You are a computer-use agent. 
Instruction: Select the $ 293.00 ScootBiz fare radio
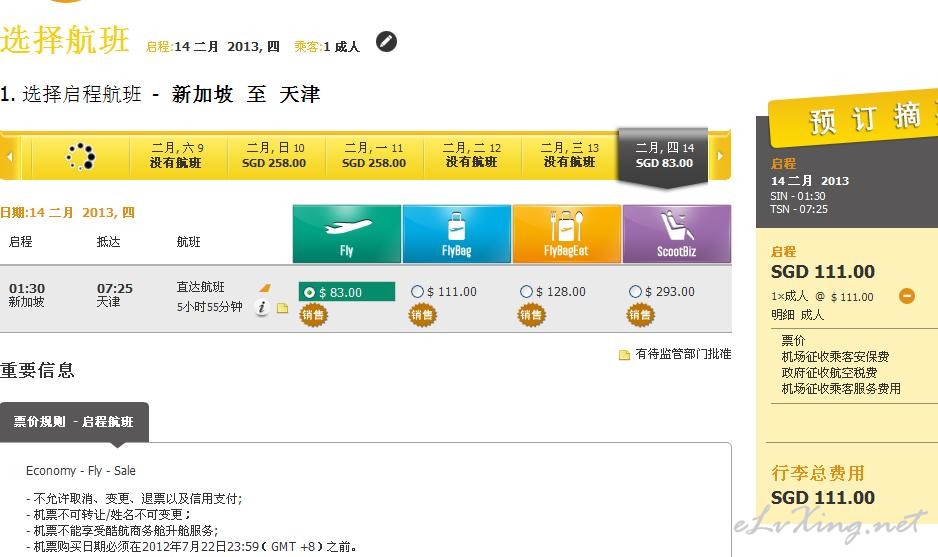tap(635, 291)
